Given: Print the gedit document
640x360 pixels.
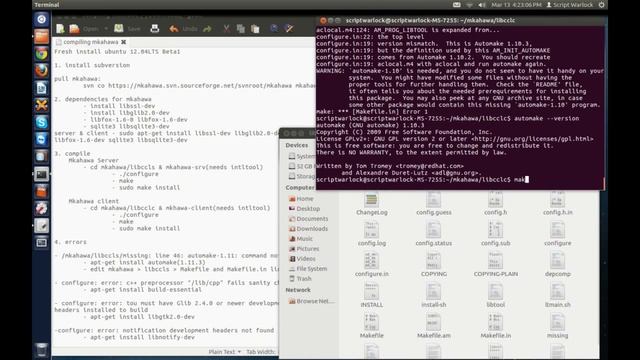Looking at the screenshot, I should 155,29.
